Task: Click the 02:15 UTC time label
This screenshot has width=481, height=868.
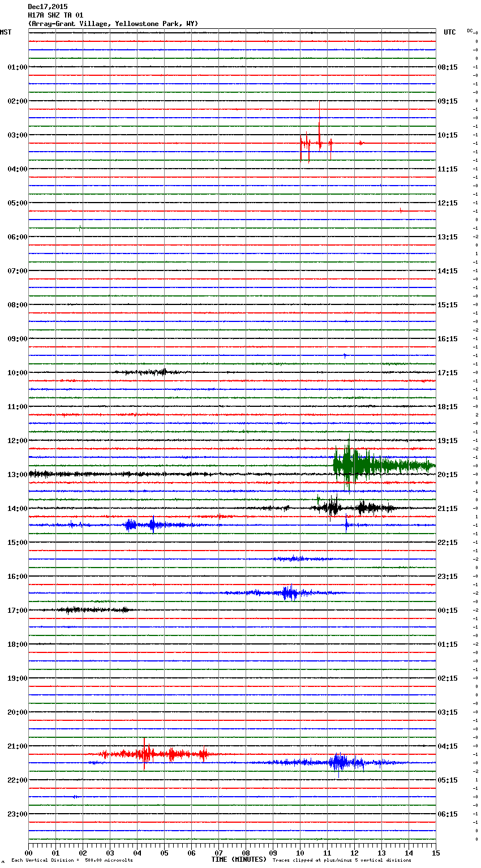Action: click(448, 678)
